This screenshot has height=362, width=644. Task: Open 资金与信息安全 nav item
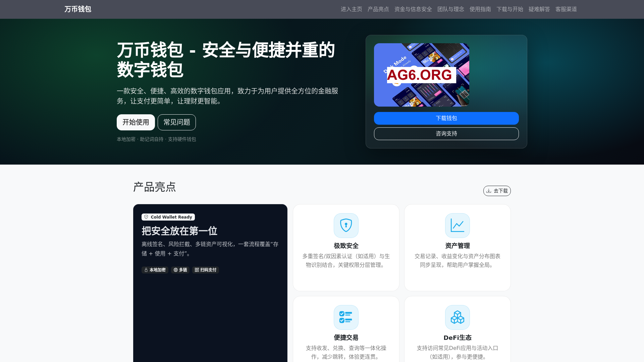pyautogui.click(x=413, y=9)
